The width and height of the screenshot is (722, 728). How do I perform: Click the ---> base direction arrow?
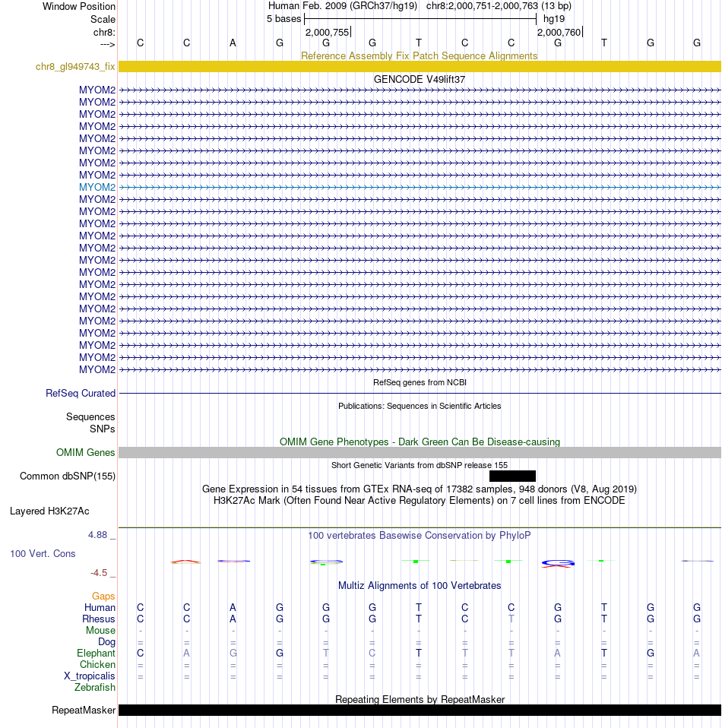point(108,44)
